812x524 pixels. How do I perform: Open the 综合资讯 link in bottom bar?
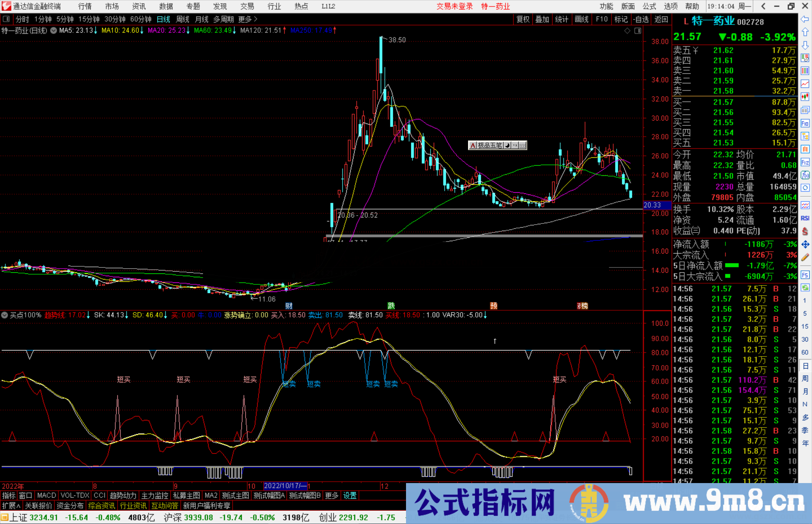(x=101, y=506)
